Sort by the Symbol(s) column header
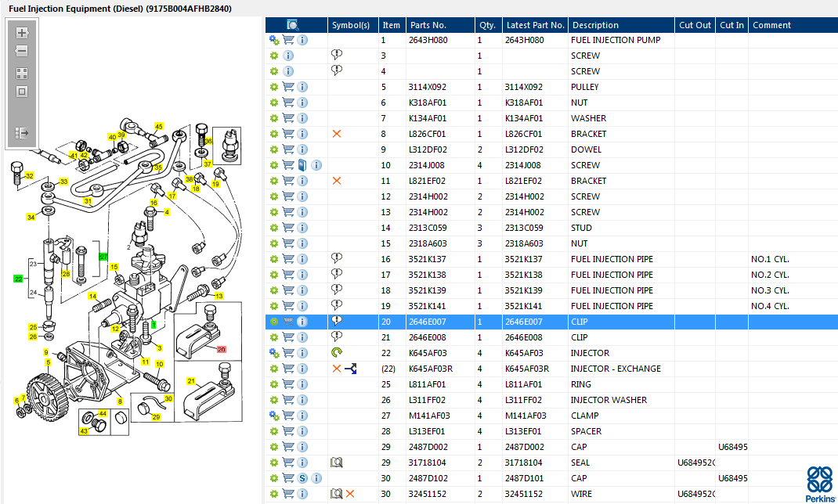This screenshot has height=504, width=838. [351, 25]
